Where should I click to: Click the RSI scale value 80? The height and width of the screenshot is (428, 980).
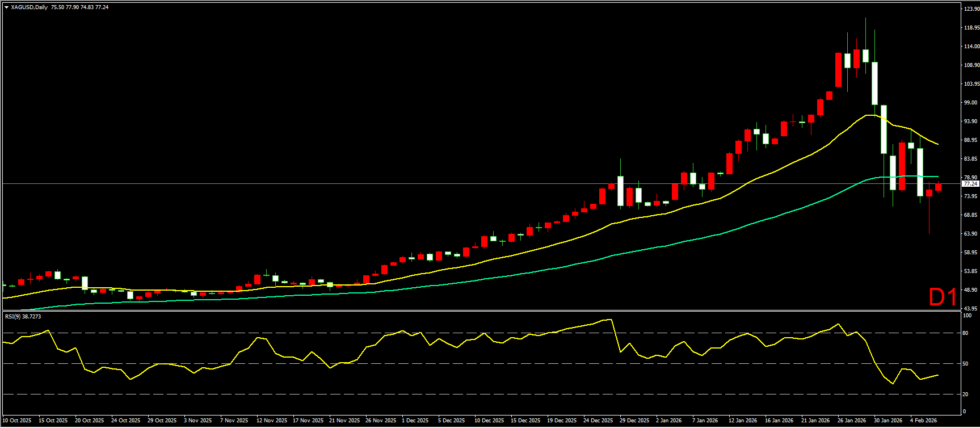[x=966, y=333]
